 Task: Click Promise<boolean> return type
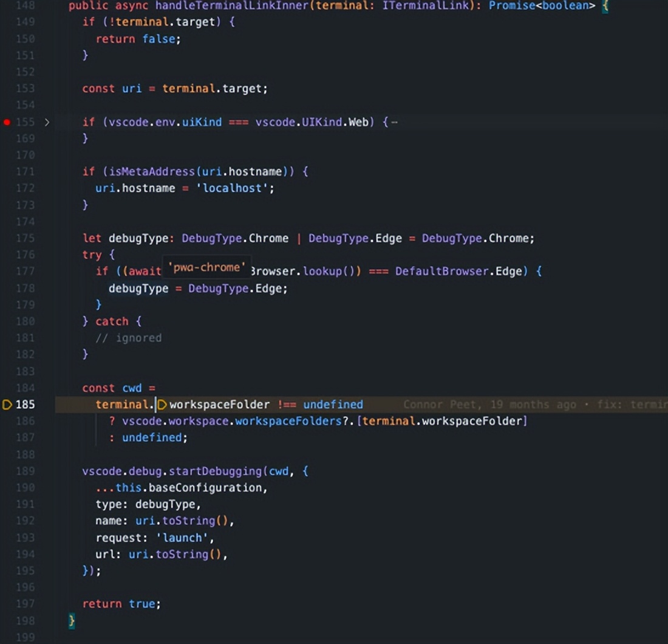pyautogui.click(x=542, y=6)
